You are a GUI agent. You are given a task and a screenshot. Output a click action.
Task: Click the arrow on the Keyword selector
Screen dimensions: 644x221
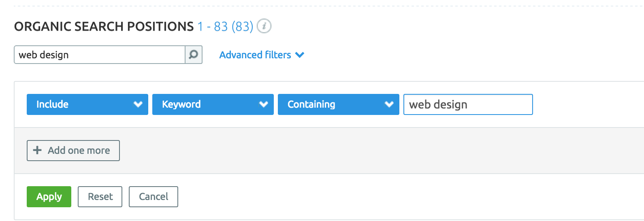[264, 104]
